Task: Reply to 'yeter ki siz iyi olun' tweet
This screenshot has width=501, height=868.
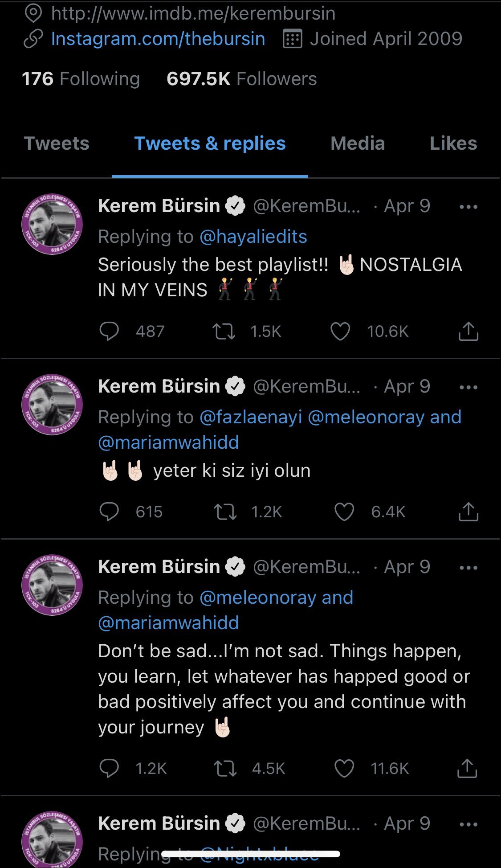Action: click(x=109, y=512)
